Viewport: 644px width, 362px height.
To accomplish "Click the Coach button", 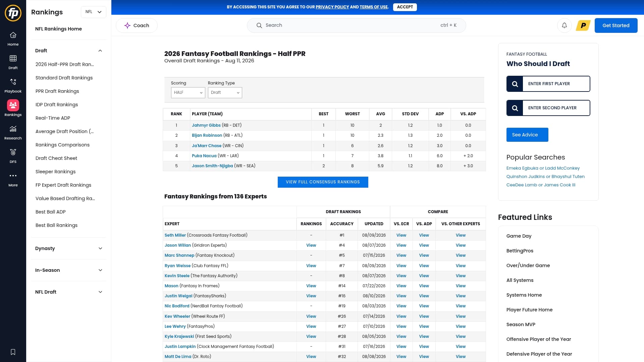I will pos(137,25).
